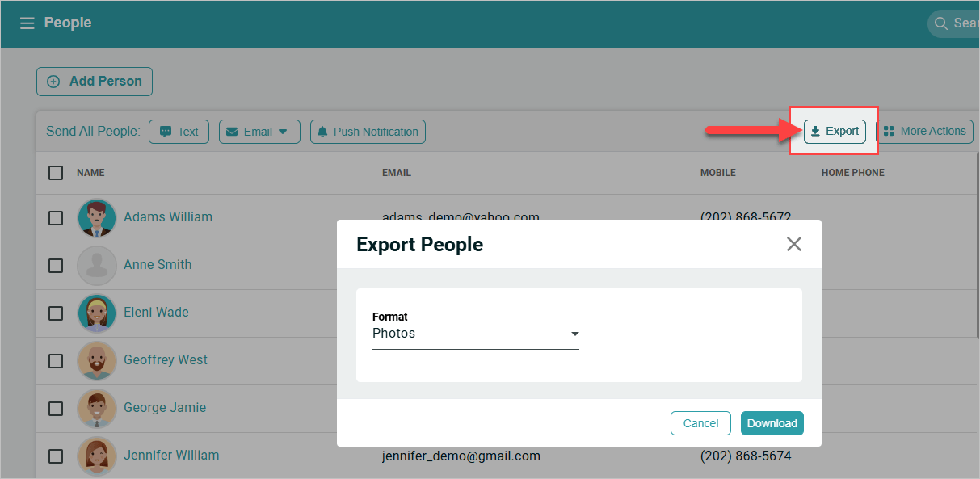The height and width of the screenshot is (479, 980).
Task: Click Adams William's avatar photo
Action: [97, 217]
